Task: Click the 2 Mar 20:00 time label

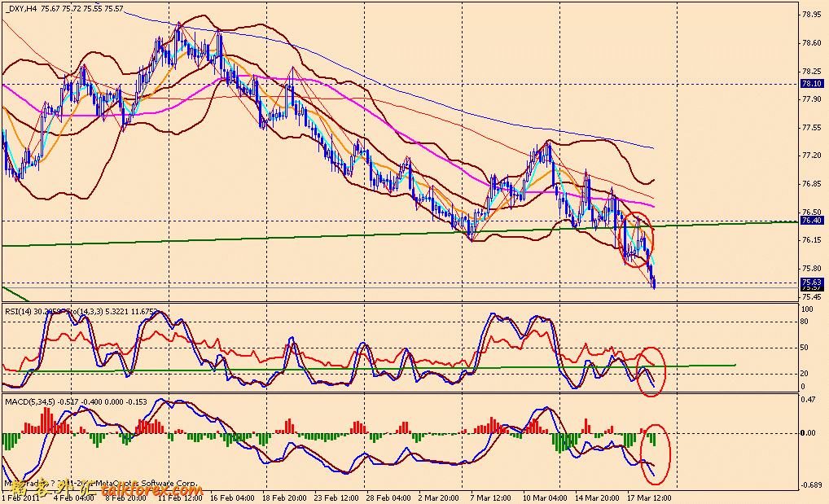Action: tap(440, 498)
